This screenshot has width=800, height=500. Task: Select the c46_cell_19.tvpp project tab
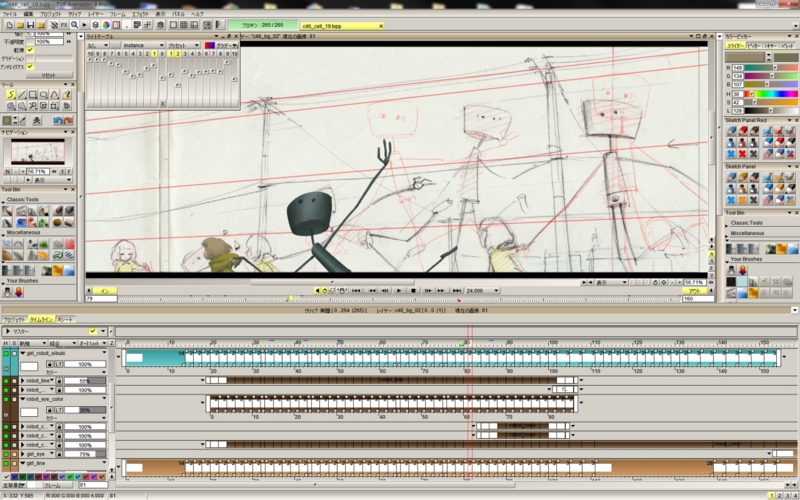point(341,26)
